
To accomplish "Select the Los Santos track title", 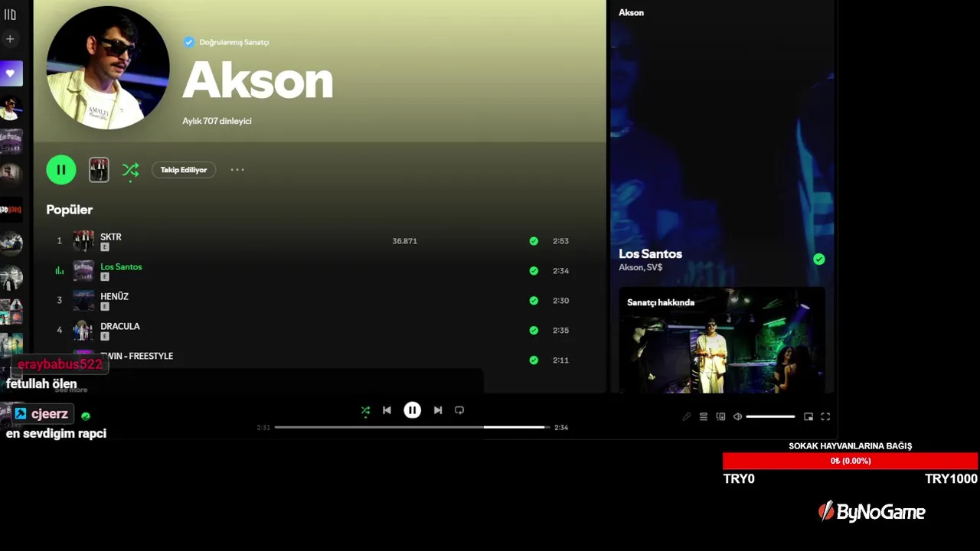I will pos(121,266).
